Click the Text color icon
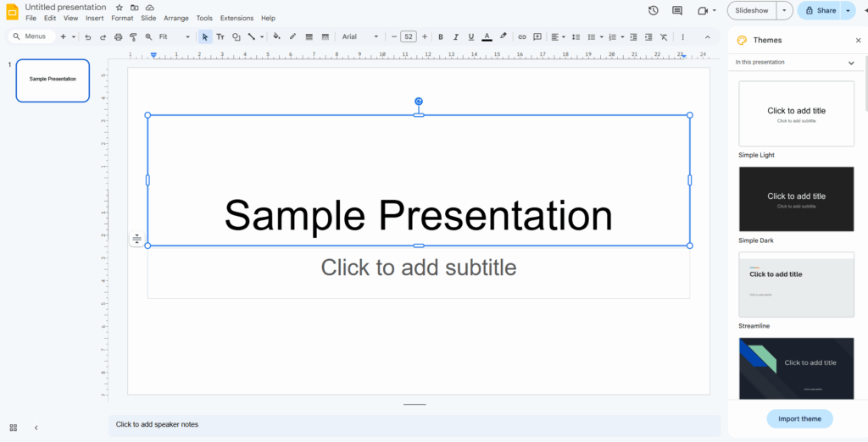 487,37
